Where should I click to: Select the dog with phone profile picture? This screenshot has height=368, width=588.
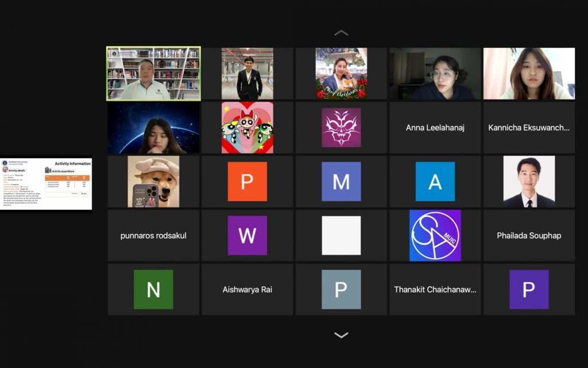point(153,182)
